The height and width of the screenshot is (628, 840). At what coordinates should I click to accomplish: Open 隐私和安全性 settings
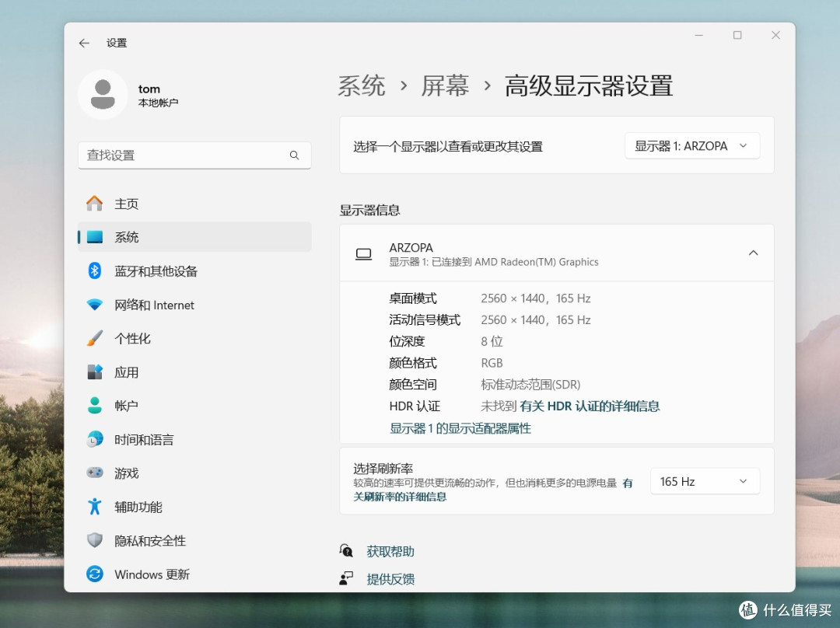point(194,540)
